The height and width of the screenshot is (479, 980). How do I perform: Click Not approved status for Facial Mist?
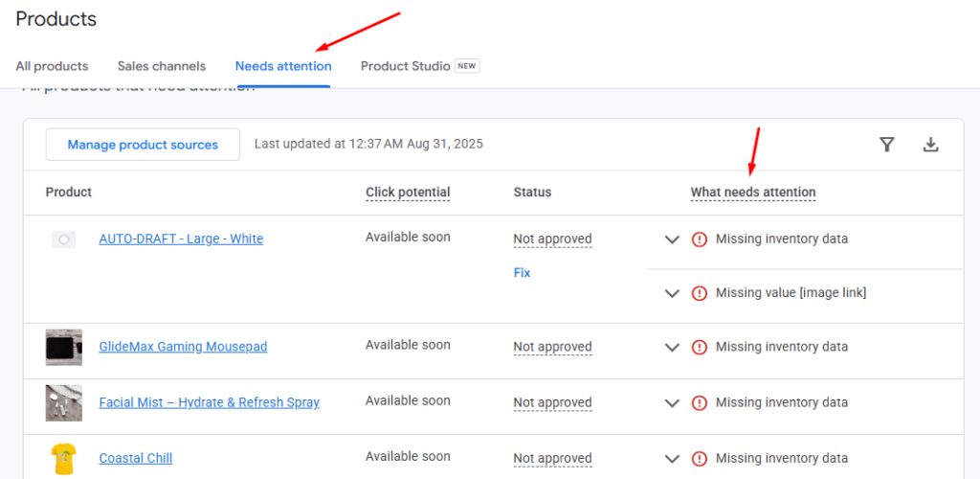coord(552,402)
